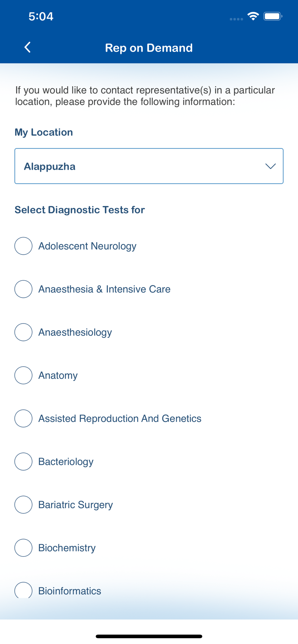Select the Anatomy radio button
Image resolution: width=298 pixels, height=644 pixels.
(x=24, y=375)
